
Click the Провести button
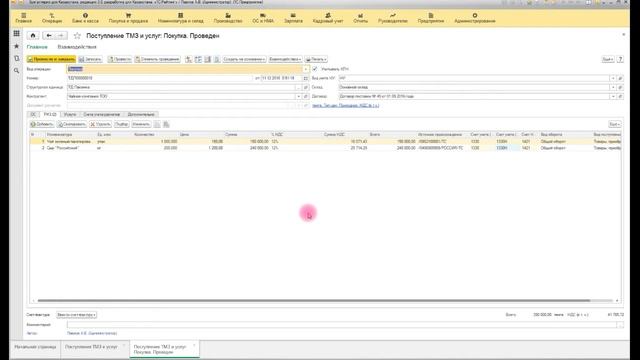tap(120, 59)
